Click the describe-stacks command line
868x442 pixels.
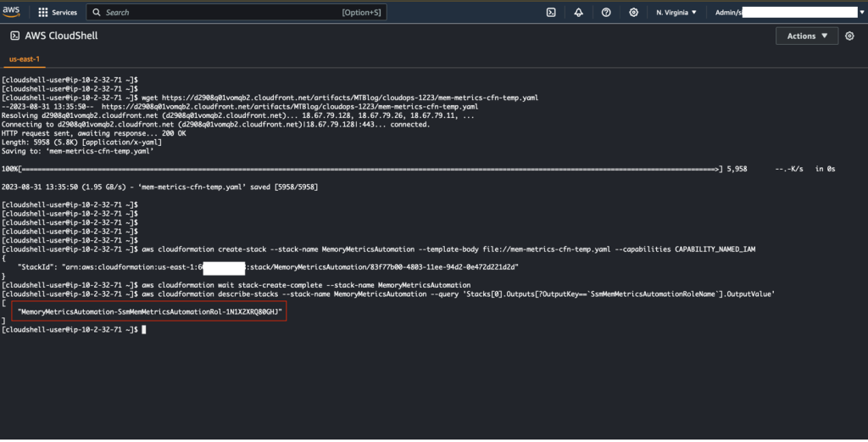(388, 294)
